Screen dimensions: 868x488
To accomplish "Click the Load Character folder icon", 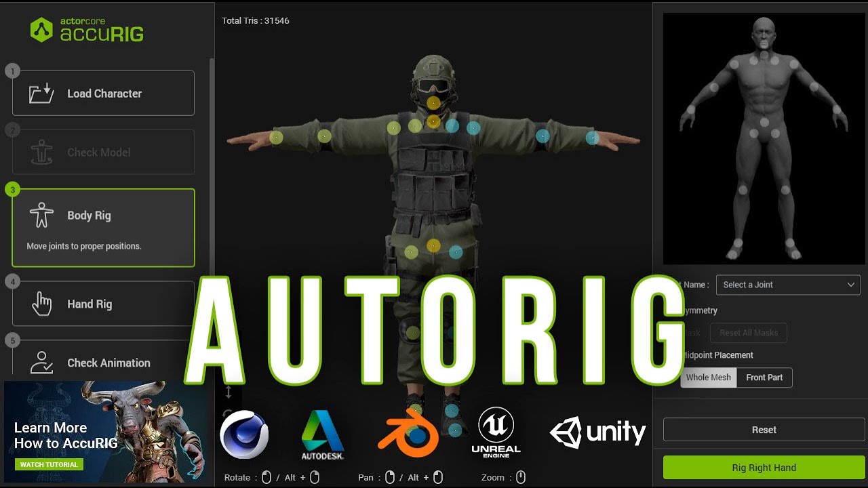I will coord(41,93).
